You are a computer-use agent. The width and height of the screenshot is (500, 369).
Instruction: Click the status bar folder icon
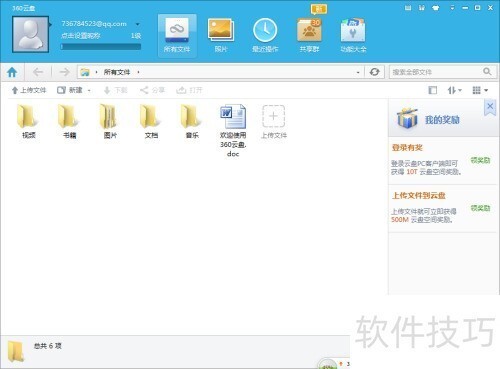[x=16, y=351]
